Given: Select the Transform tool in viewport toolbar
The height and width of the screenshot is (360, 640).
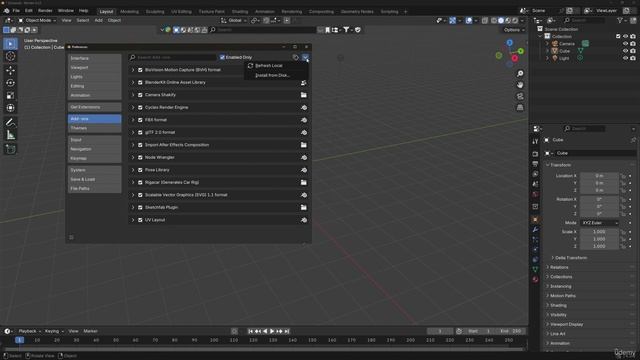Looking at the screenshot, I should 11,108.
